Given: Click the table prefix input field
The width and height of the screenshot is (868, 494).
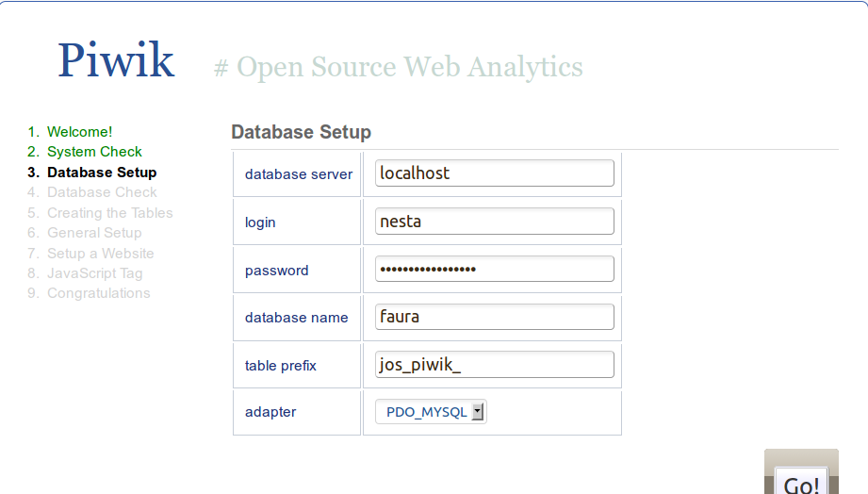Looking at the screenshot, I should click(x=495, y=365).
